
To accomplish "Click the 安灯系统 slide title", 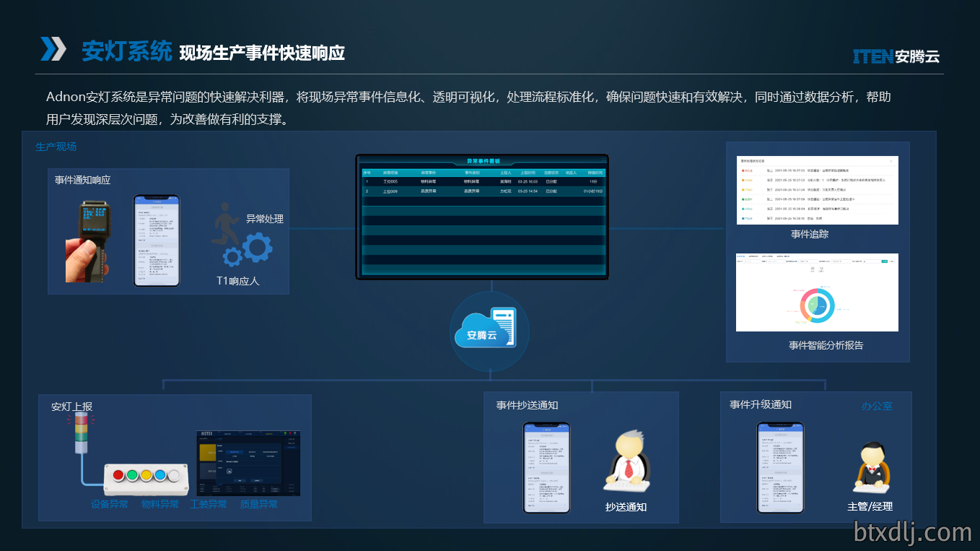I will pyautogui.click(x=126, y=51).
